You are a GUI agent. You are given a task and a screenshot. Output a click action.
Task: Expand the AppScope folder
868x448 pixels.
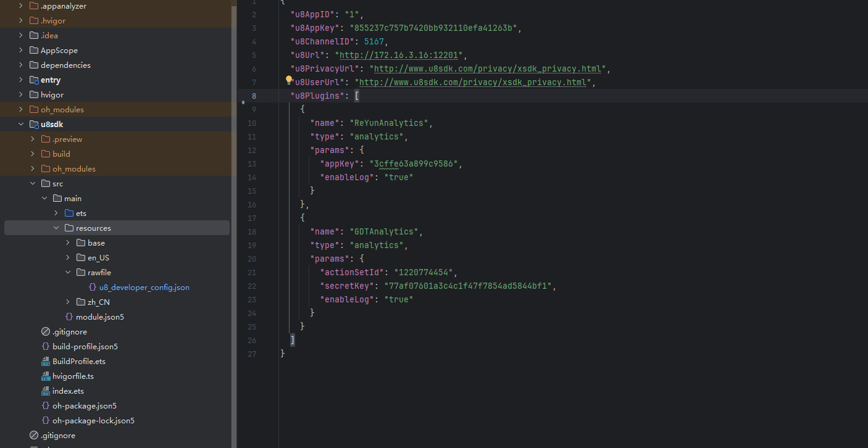pos(21,51)
